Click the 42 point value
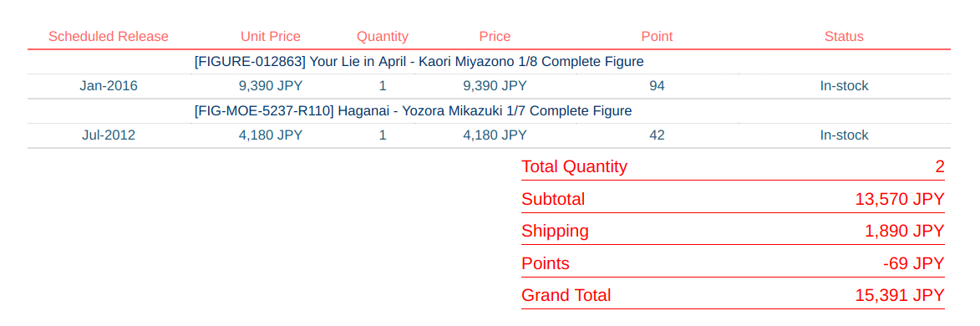This screenshot has height=326, width=980. pos(657,135)
